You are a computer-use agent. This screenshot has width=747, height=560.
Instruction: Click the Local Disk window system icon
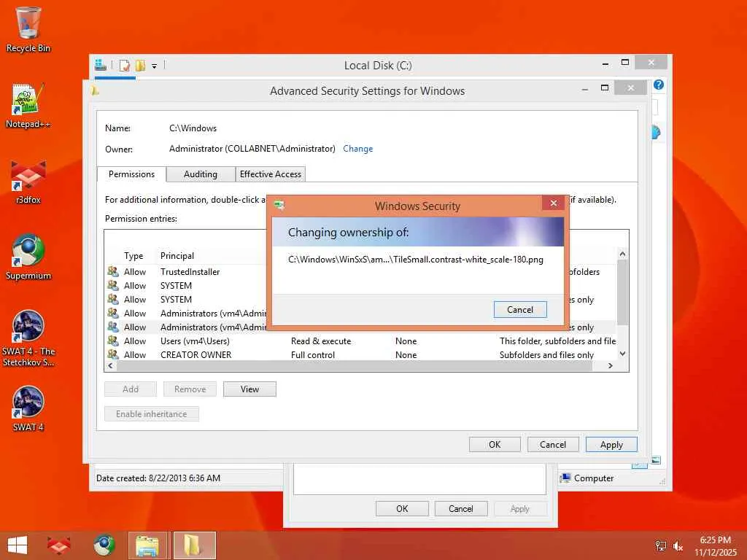tap(100, 65)
